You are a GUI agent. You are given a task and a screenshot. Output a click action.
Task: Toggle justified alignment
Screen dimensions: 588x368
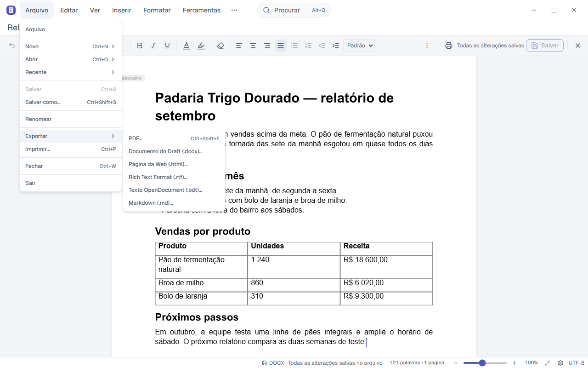coord(281,46)
